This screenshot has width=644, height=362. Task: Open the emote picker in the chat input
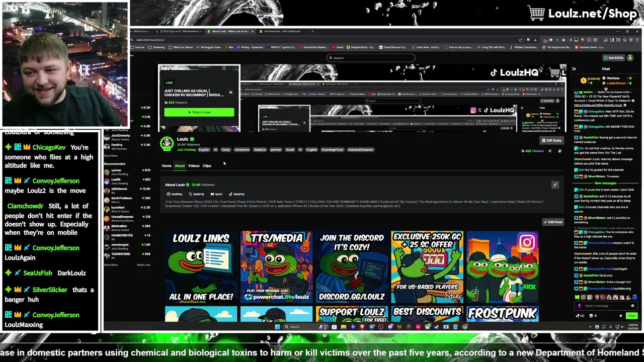pyautogui.click(x=632, y=306)
